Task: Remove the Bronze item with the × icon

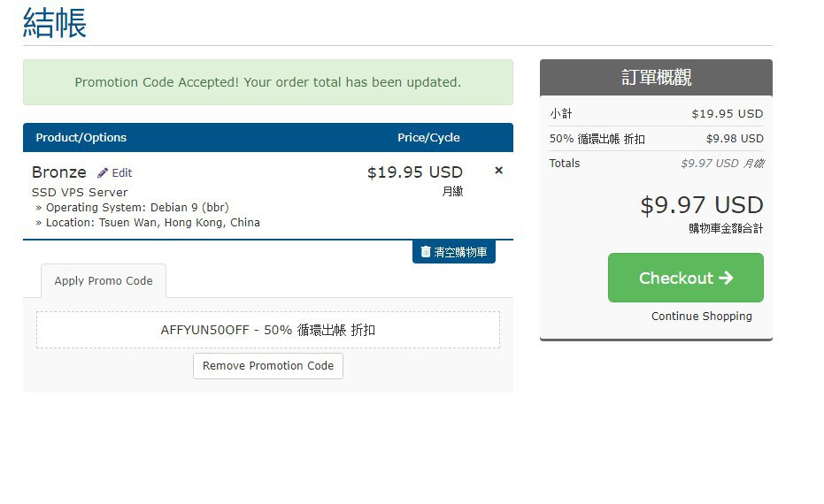Action: coord(498,171)
